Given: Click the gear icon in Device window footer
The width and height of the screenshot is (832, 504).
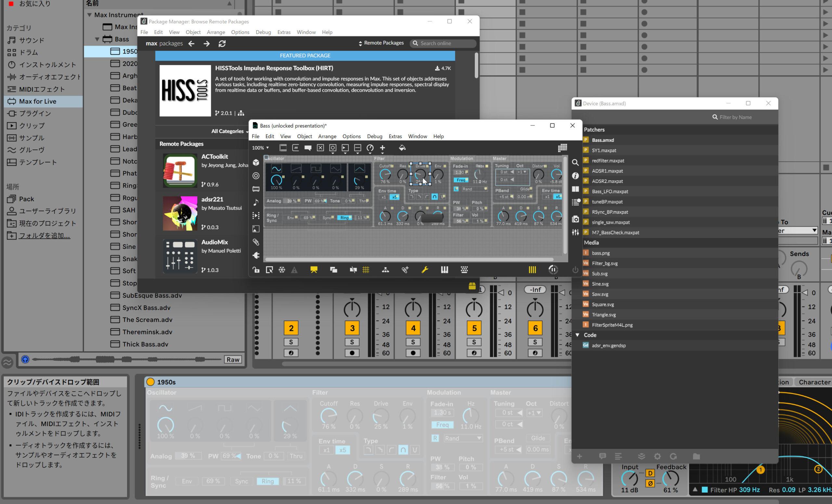Looking at the screenshot, I should 657,457.
